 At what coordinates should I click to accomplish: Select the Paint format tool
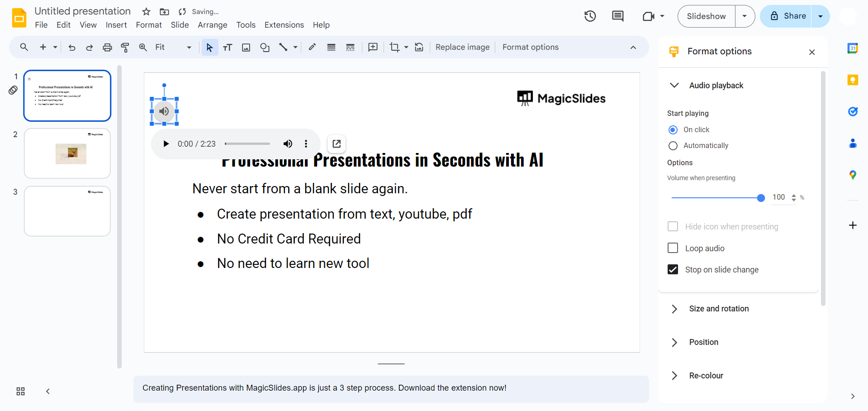125,47
